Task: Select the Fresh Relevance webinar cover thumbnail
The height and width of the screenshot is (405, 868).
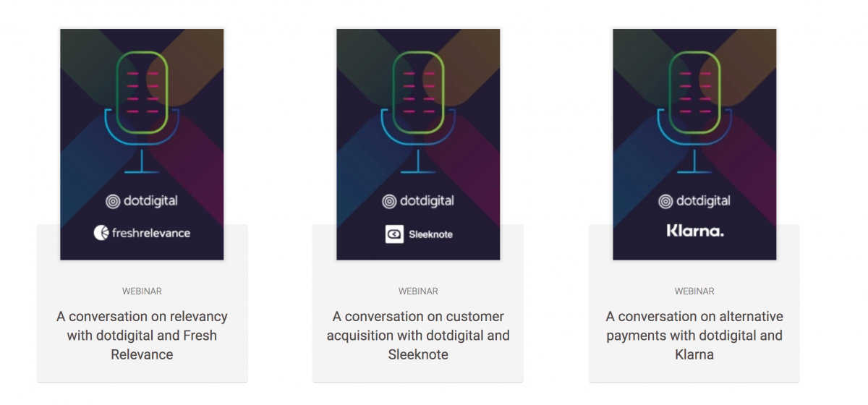Action: (x=142, y=145)
